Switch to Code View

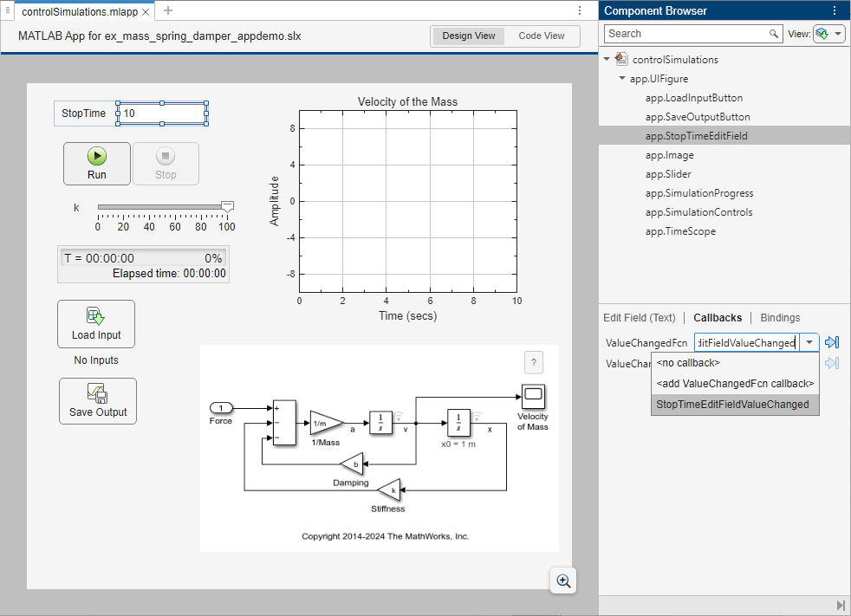542,36
